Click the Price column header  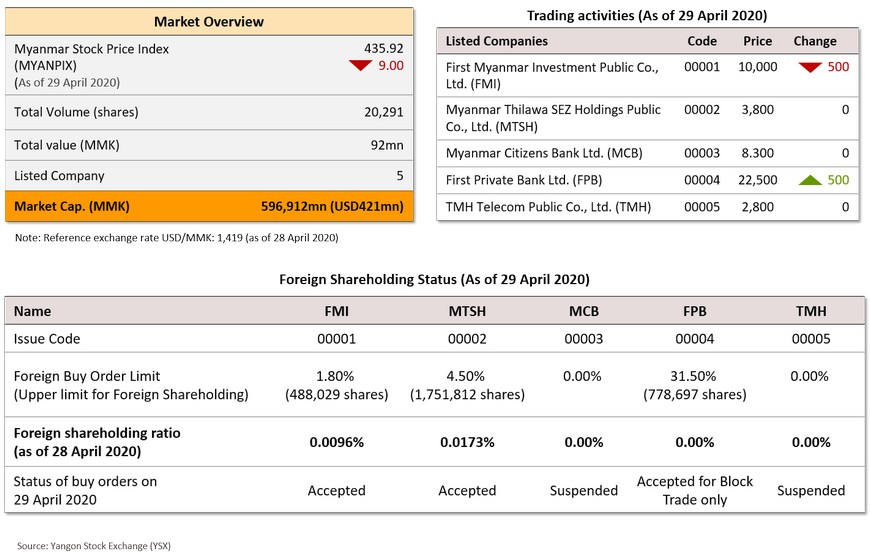(x=757, y=41)
